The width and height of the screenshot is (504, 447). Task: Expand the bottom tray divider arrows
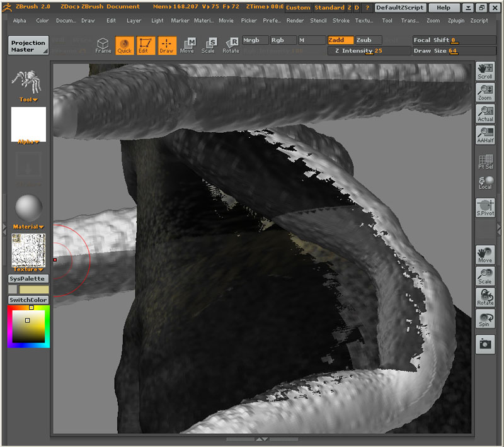(262, 439)
